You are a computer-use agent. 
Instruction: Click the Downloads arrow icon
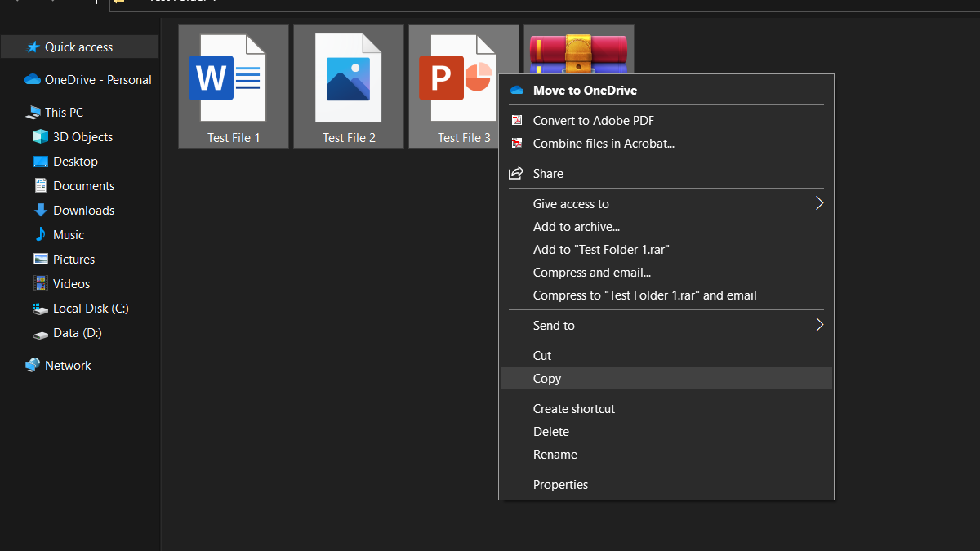41,211
